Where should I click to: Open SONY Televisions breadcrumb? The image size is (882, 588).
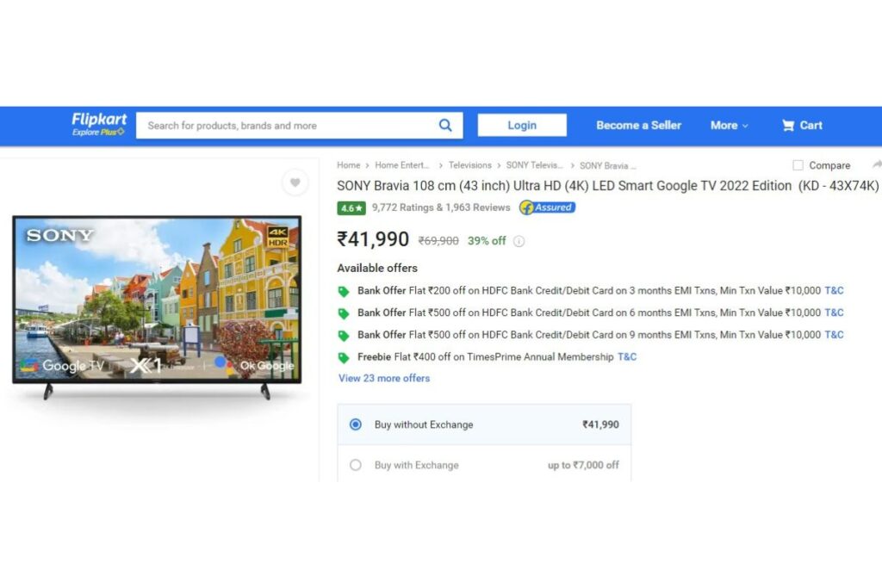(x=534, y=165)
